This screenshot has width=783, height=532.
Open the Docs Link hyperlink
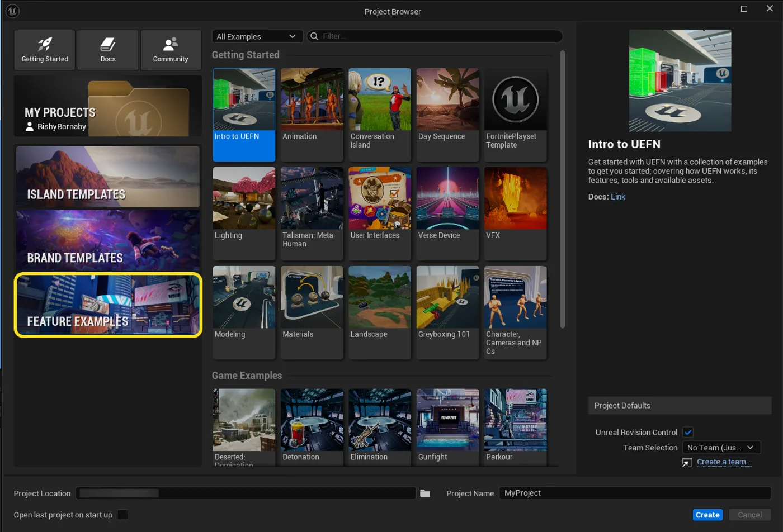(618, 197)
